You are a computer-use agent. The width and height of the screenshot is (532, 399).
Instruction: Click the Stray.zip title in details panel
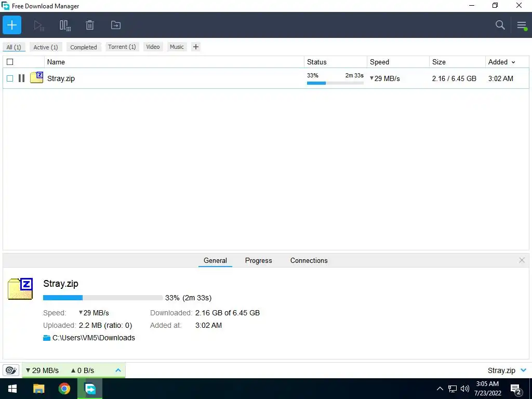(x=61, y=284)
